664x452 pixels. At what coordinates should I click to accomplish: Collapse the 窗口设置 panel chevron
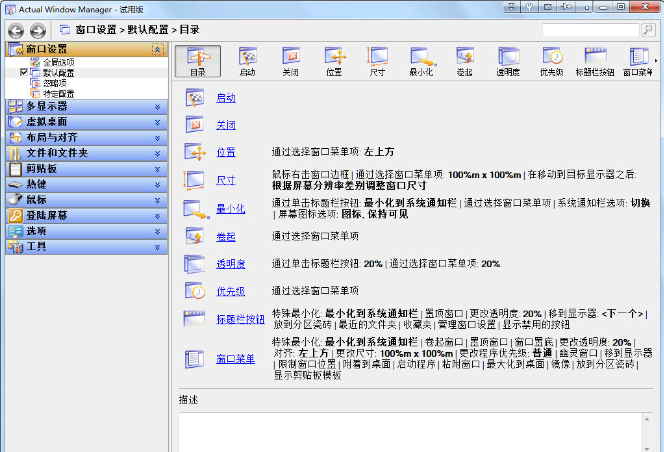(x=158, y=50)
